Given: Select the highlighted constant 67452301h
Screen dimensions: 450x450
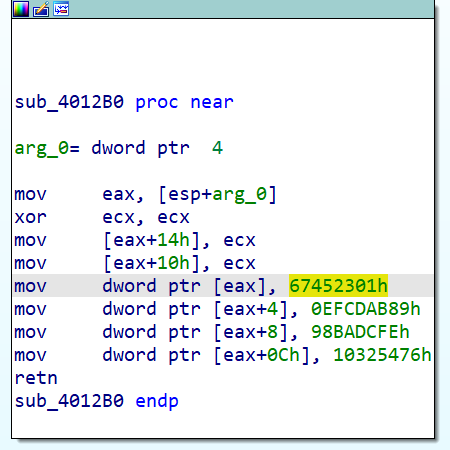Looking at the screenshot, I should coord(338,286).
